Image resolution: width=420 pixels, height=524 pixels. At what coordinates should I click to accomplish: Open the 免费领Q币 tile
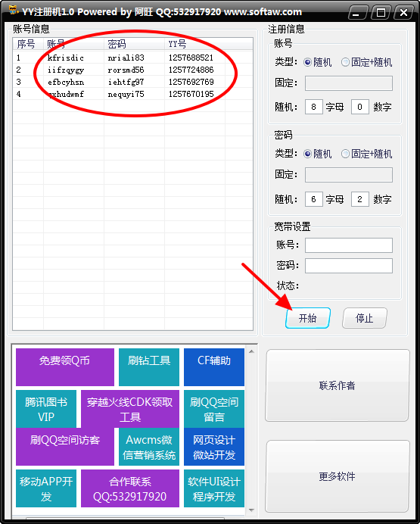[x=65, y=367]
